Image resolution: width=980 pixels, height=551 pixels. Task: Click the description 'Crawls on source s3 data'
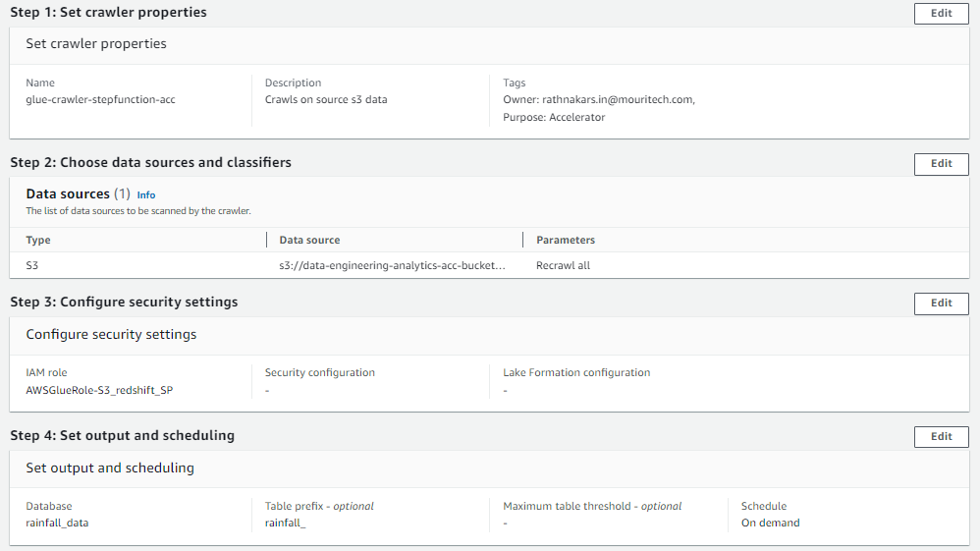(x=326, y=99)
